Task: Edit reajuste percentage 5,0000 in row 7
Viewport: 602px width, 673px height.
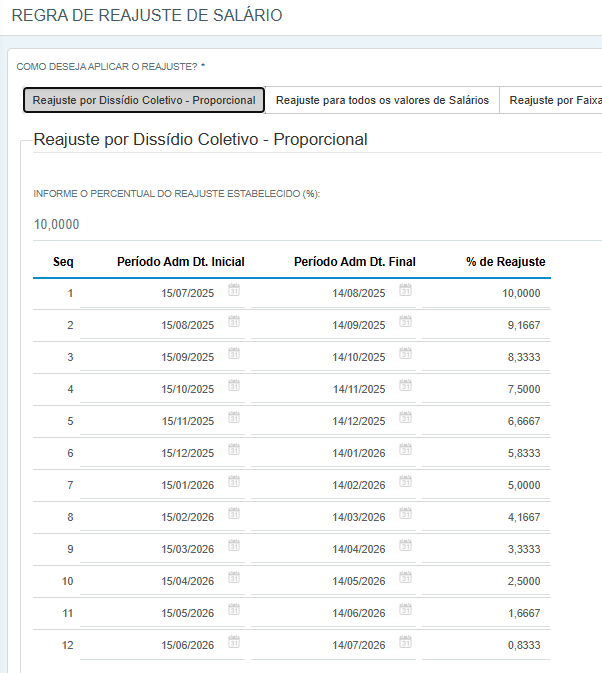Action: 486,485
